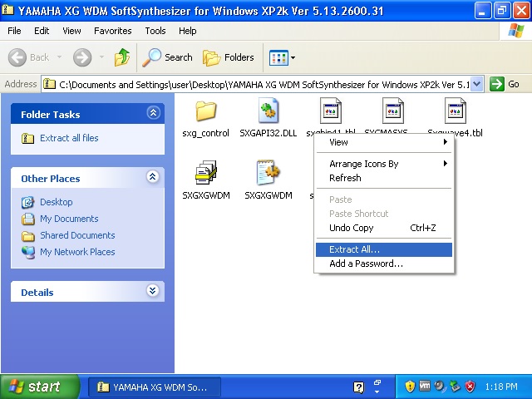This screenshot has width=532, height=399.
Task: Click the Start button
Action: [39, 387]
